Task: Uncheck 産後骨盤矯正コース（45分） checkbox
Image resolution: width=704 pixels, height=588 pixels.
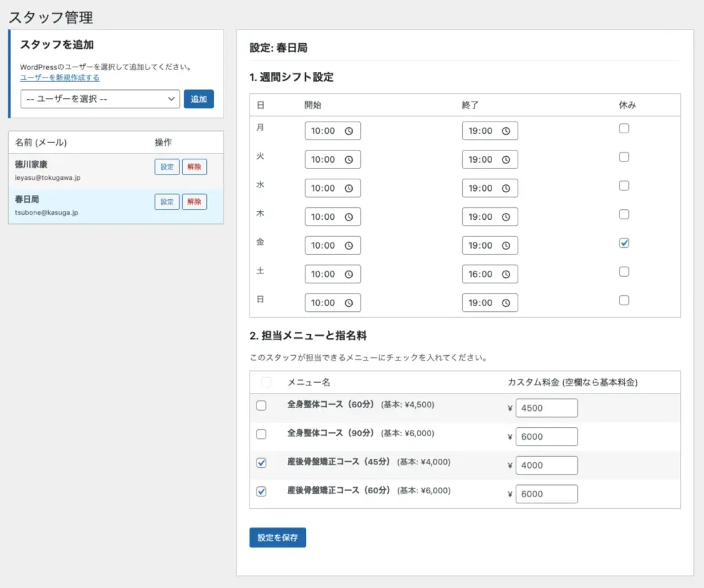Action: [x=261, y=463]
